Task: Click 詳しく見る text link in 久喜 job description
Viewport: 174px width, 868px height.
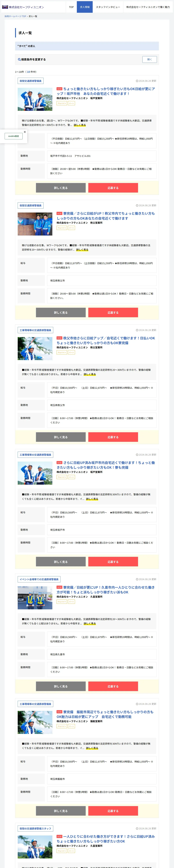Action: tap(90, 624)
